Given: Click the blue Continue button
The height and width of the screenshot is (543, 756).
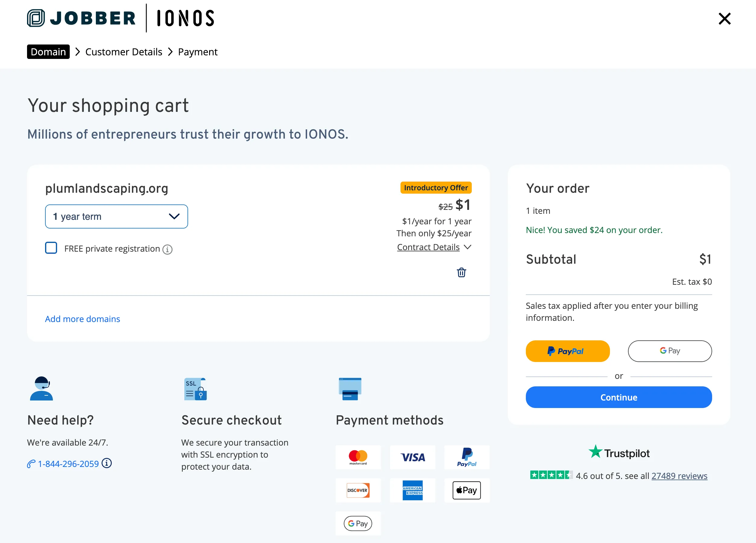Looking at the screenshot, I should (619, 397).
